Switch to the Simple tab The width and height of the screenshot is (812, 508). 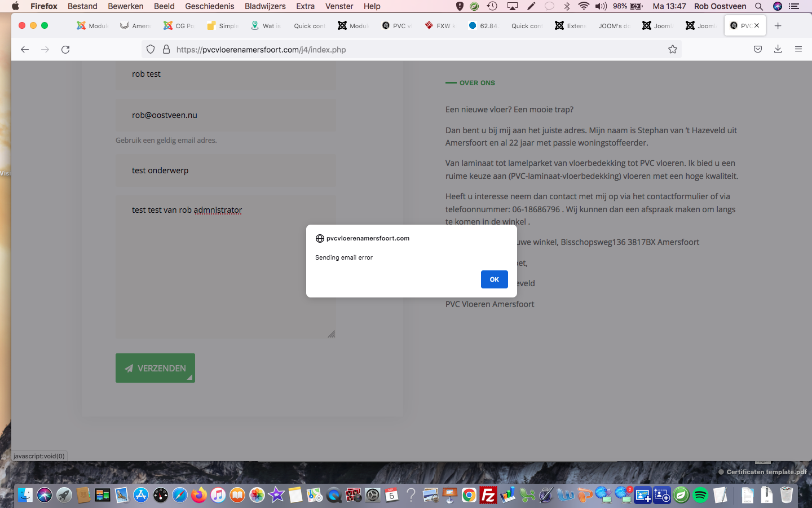click(x=223, y=25)
